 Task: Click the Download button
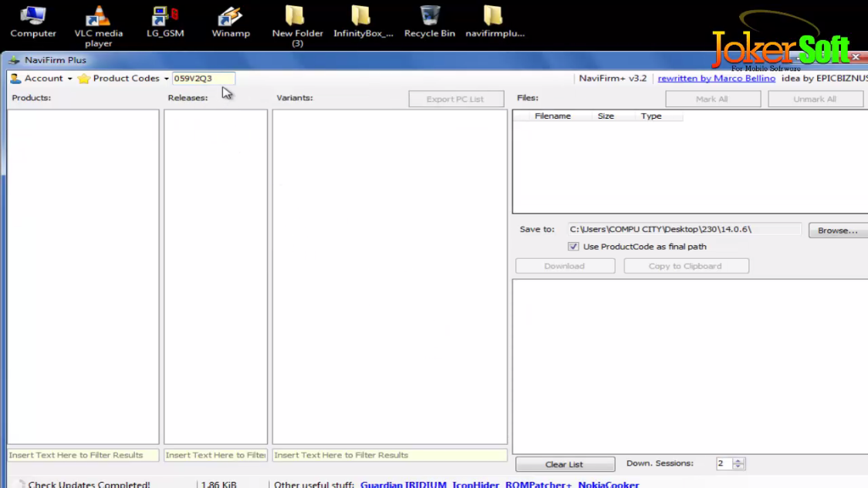pyautogui.click(x=565, y=266)
